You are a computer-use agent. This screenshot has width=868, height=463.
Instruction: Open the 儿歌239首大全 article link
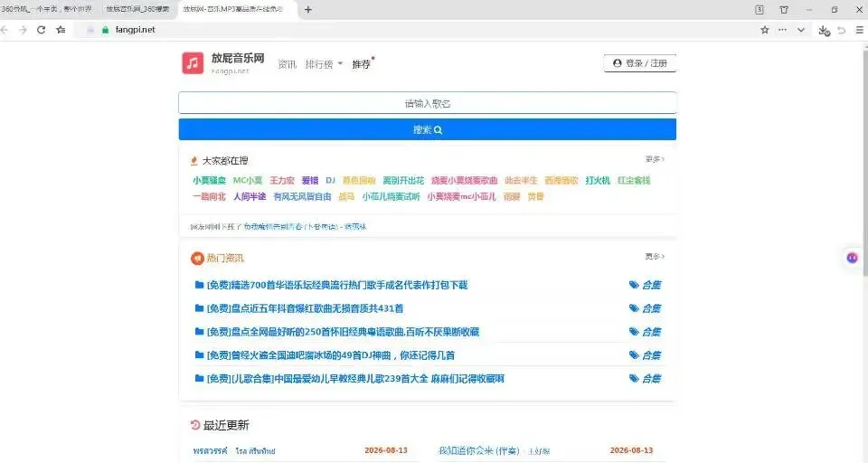(x=355, y=378)
